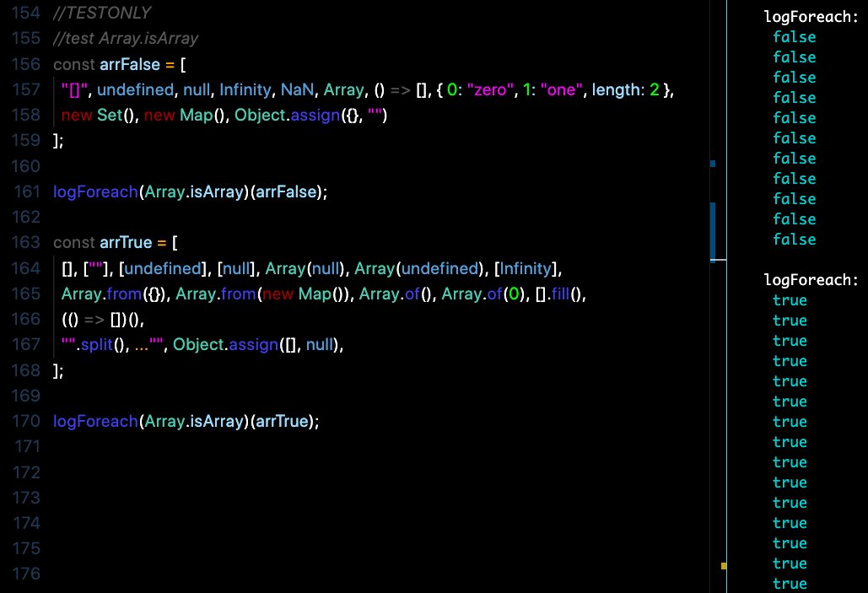Click line number 163 in gutter
Viewport: 868px width, 593px height.
coord(26,243)
